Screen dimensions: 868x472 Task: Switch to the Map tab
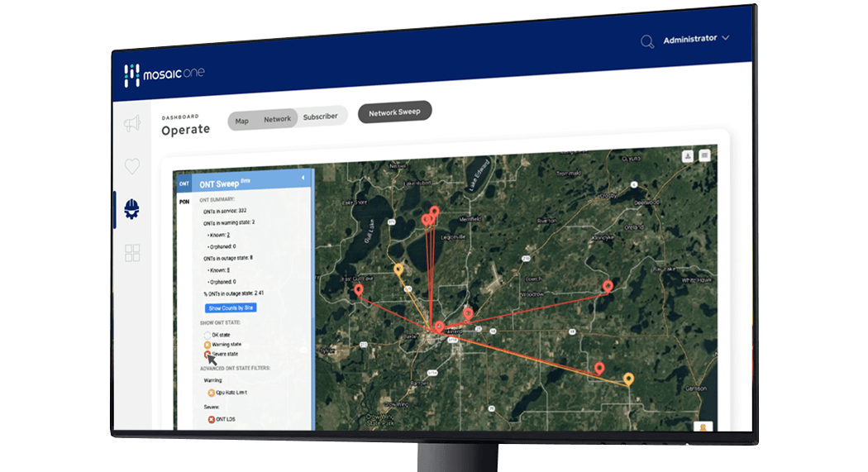point(241,121)
